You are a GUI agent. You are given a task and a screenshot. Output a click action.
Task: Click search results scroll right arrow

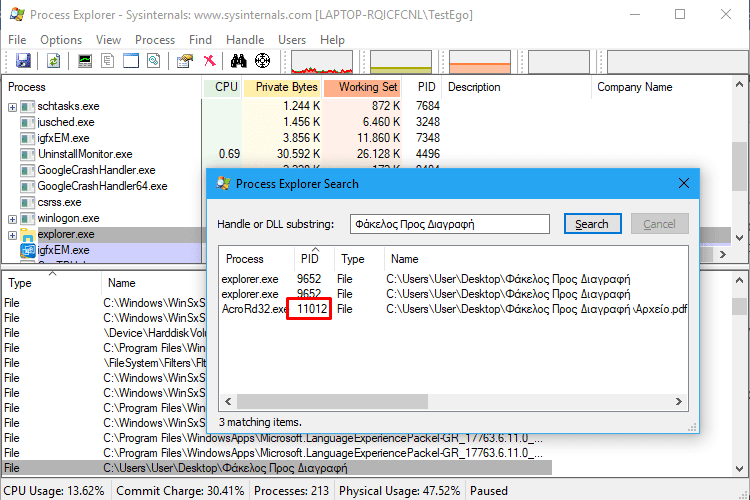coord(678,401)
